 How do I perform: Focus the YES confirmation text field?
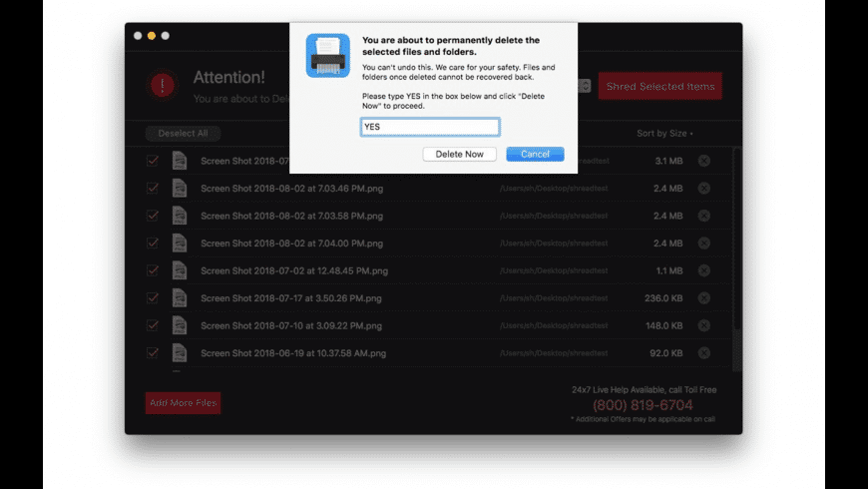click(x=430, y=127)
